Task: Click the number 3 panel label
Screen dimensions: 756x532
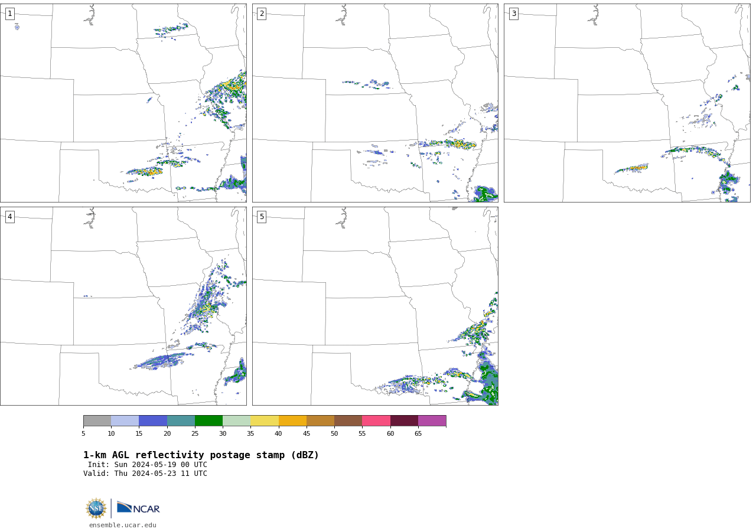Action: (x=513, y=14)
